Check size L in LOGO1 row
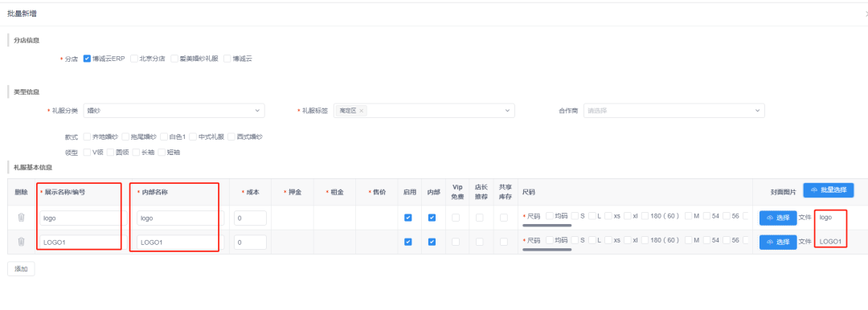868x310 pixels. [592, 240]
